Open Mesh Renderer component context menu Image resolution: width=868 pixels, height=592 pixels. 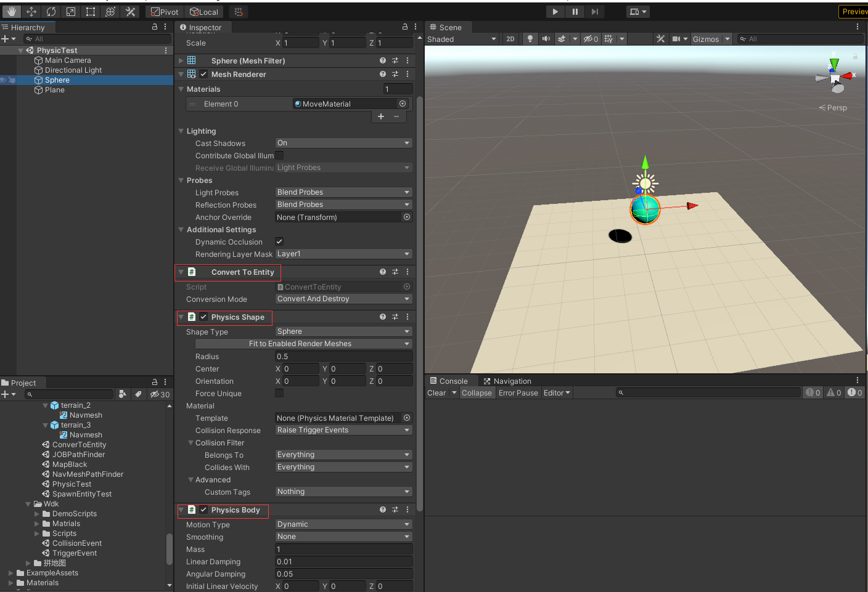(407, 74)
